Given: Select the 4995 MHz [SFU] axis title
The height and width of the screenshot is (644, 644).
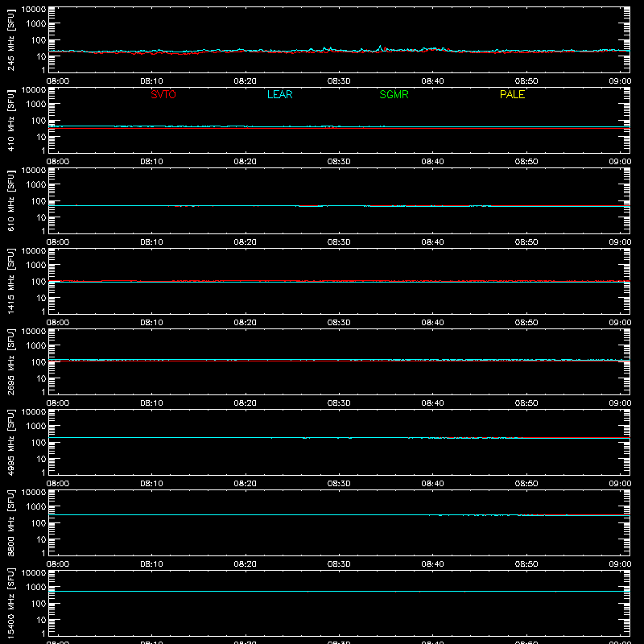Looking at the screenshot, I should [11, 442].
